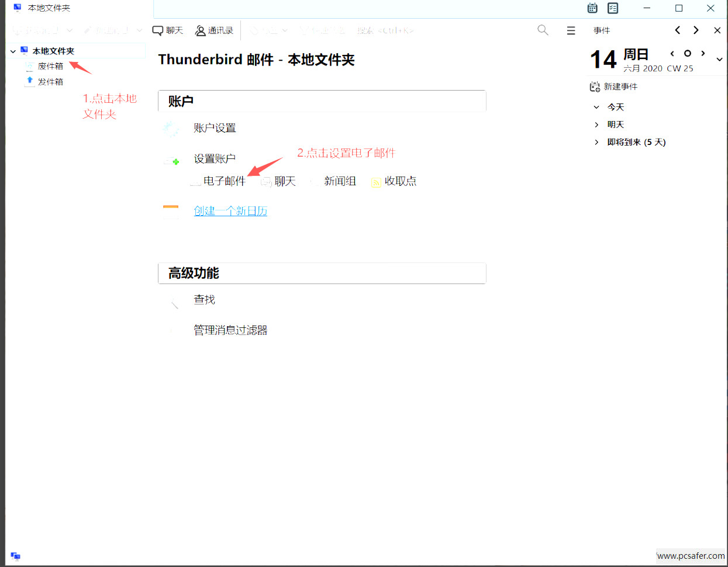728x567 pixels.
Task: Open the Chat panel from the toolbar
Action: (x=168, y=30)
